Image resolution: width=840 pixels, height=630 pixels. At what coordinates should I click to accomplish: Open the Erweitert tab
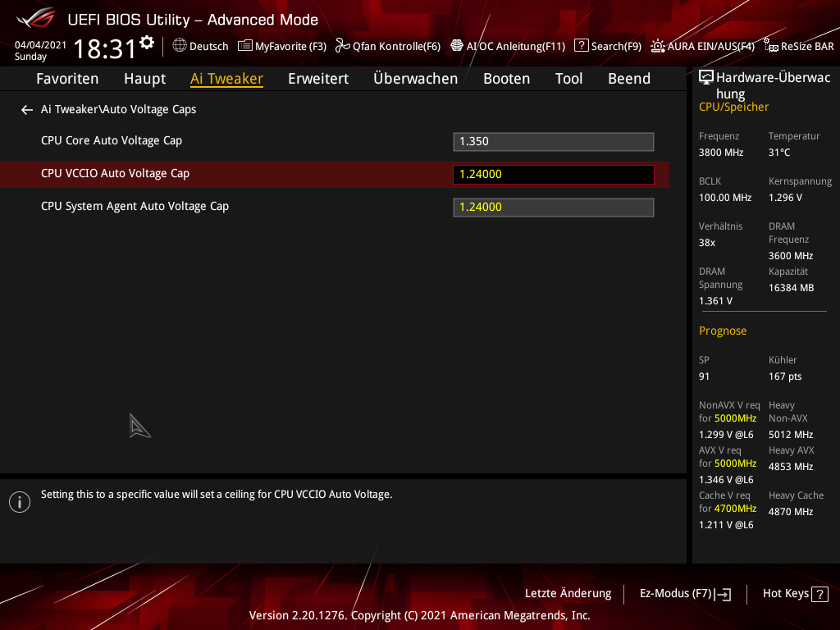(x=318, y=79)
